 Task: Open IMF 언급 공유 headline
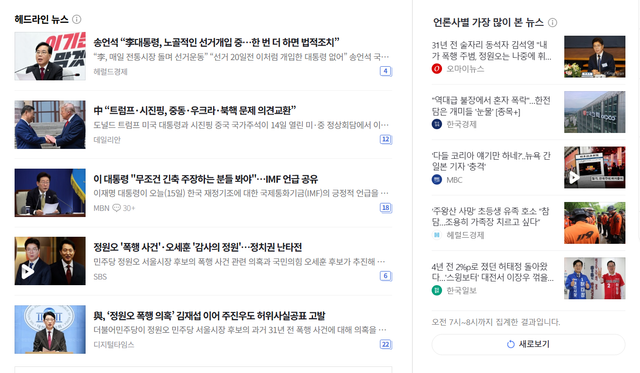[x=206, y=179]
